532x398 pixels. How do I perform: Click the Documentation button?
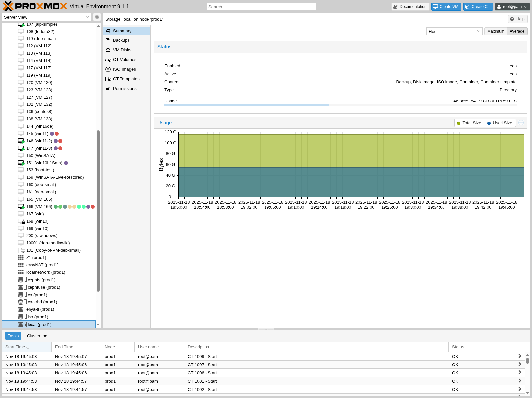click(410, 7)
